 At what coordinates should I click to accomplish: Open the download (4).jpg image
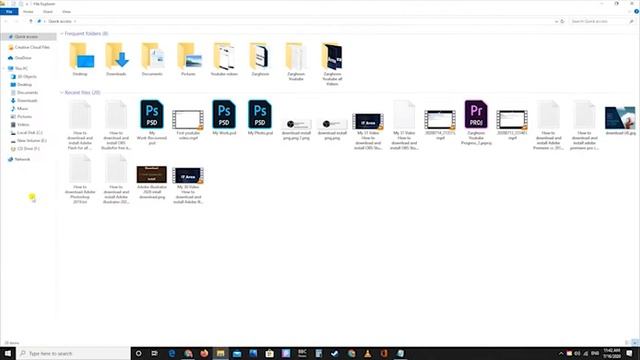coord(620,120)
